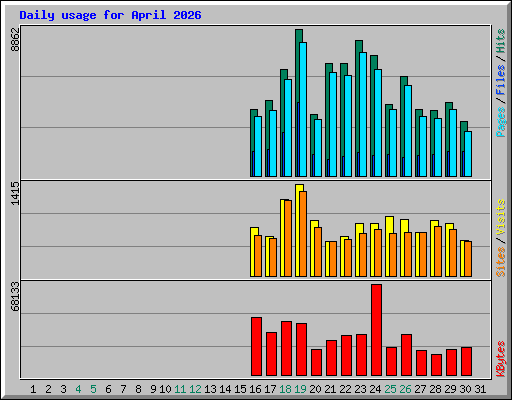Click day label 6 on the axis
Screen dimensions: 512x400
[x=108, y=389]
